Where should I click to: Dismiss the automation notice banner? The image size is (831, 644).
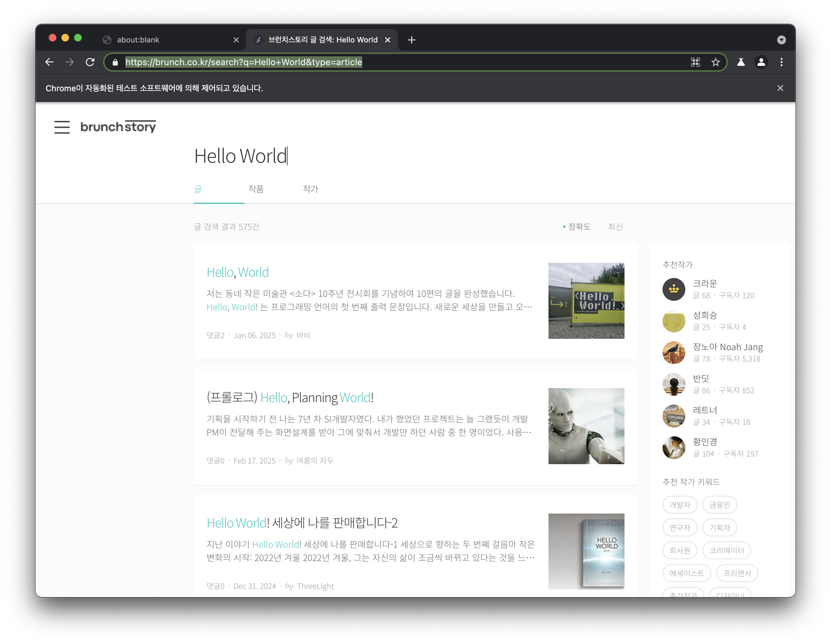tap(780, 88)
